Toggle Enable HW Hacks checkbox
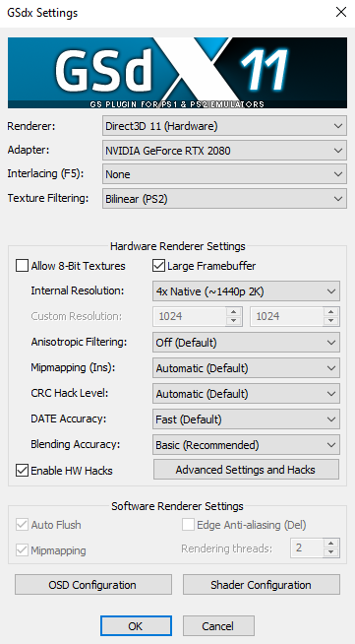This screenshot has height=644, width=355. (22, 471)
